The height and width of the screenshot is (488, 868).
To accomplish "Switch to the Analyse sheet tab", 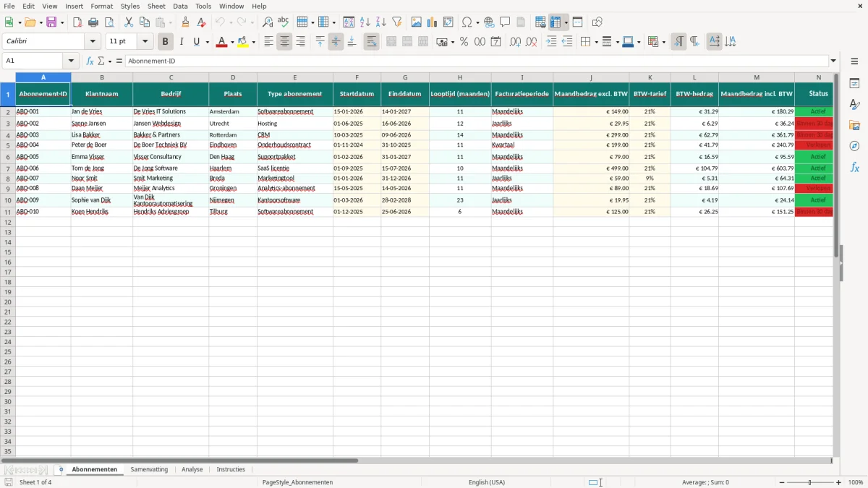I will click(x=192, y=469).
